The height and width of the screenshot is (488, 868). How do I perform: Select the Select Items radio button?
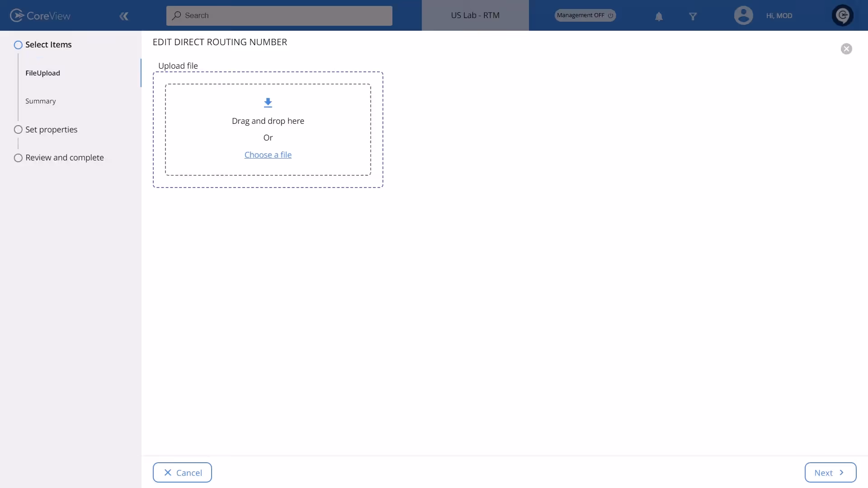click(x=19, y=44)
